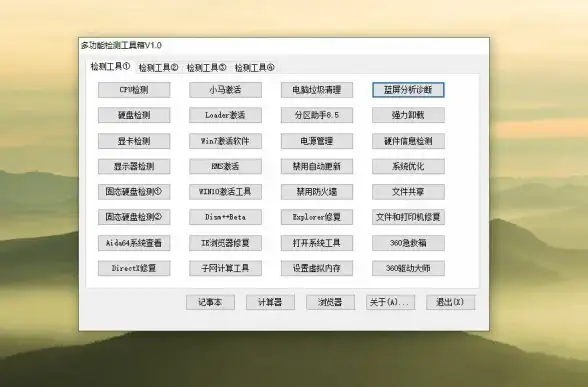This screenshot has width=588, height=387.
Task: Run 文件和打印机修复
Action: pos(408,217)
